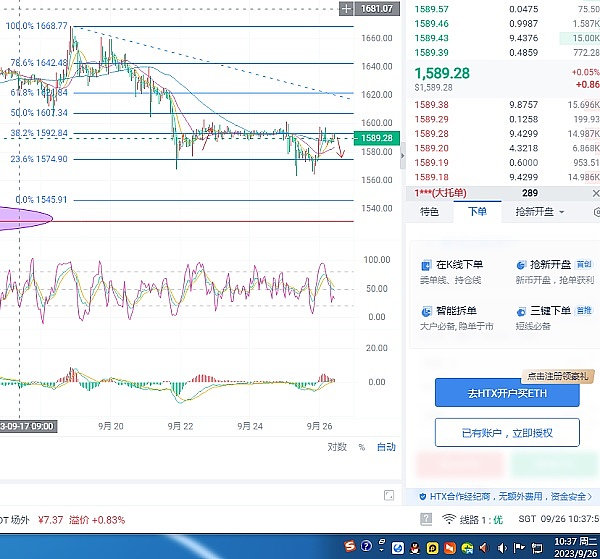600x559 pixels.
Task: Select the 下单 tab
Action: click(x=477, y=212)
